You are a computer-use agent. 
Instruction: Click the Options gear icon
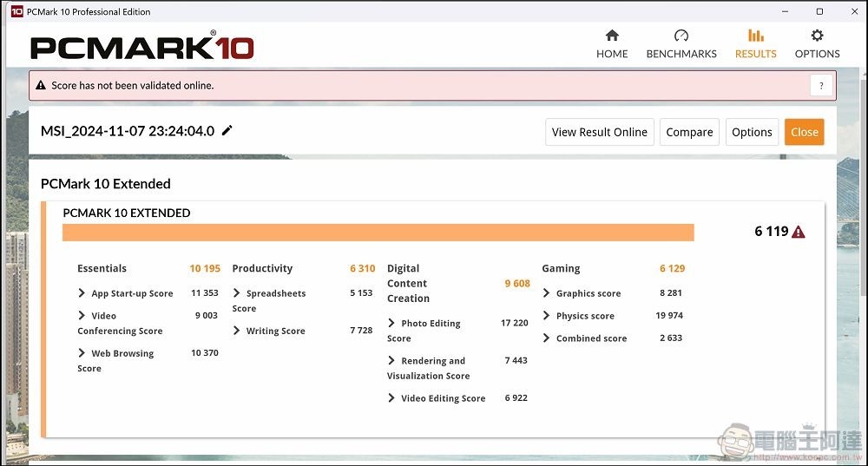click(x=817, y=36)
